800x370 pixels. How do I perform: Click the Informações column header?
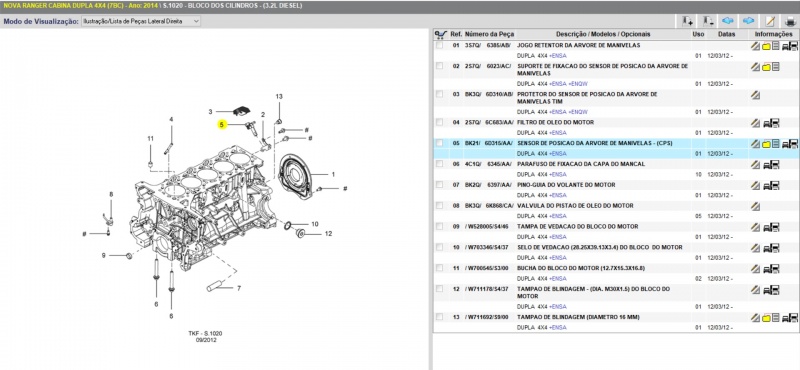(773, 34)
